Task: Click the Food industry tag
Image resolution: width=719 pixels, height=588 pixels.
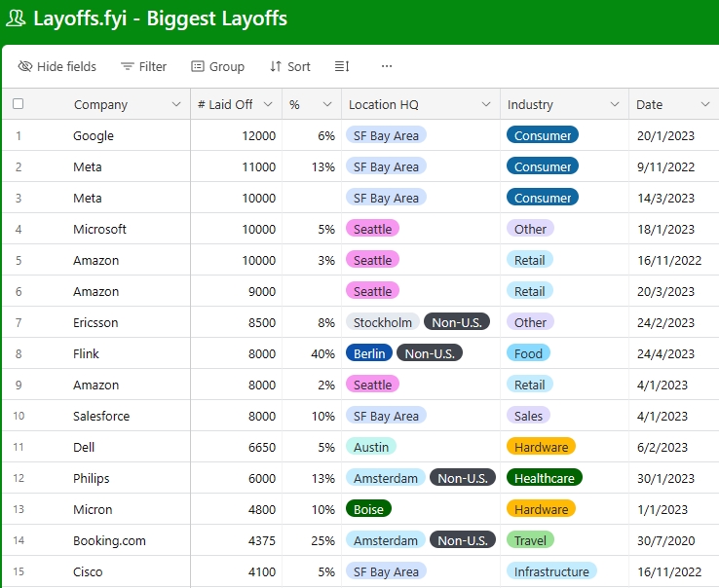Action: click(528, 353)
